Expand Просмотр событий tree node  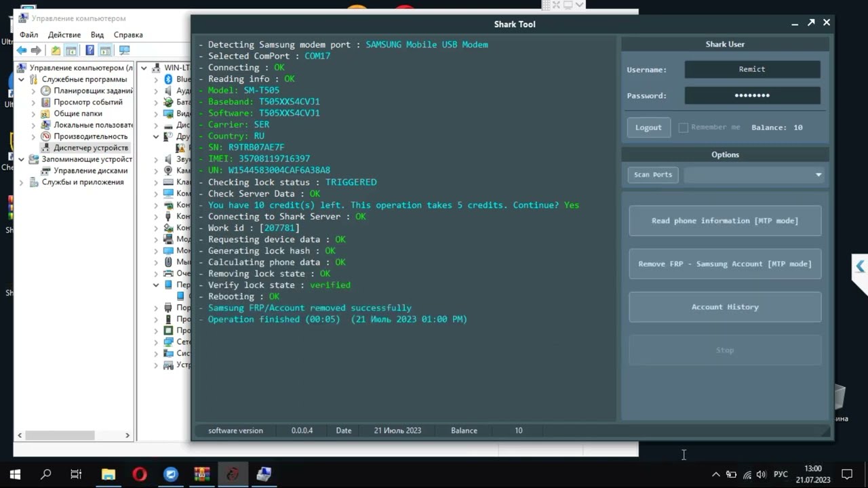[34, 102]
